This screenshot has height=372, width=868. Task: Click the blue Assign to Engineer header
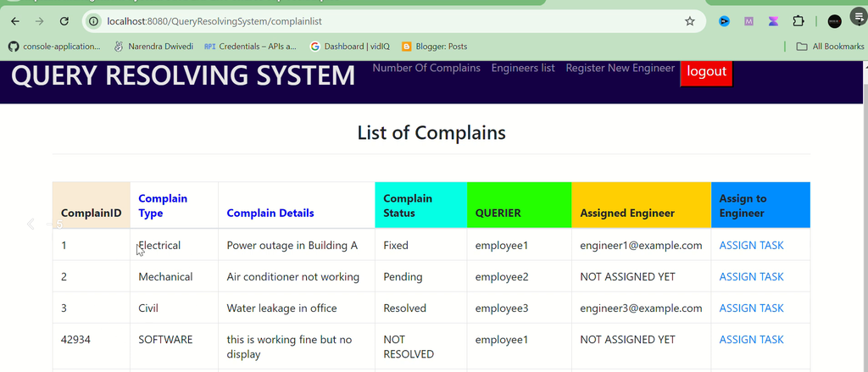pos(760,205)
